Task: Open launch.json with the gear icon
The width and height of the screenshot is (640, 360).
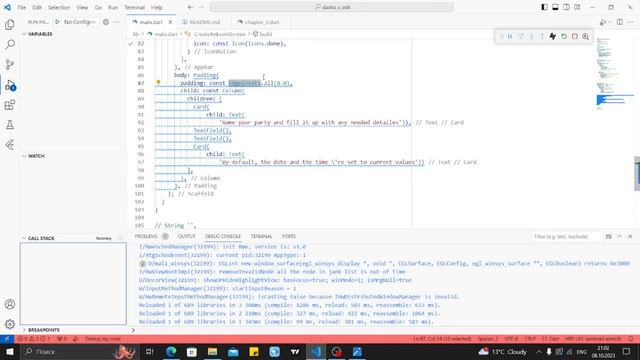Action: (106, 22)
